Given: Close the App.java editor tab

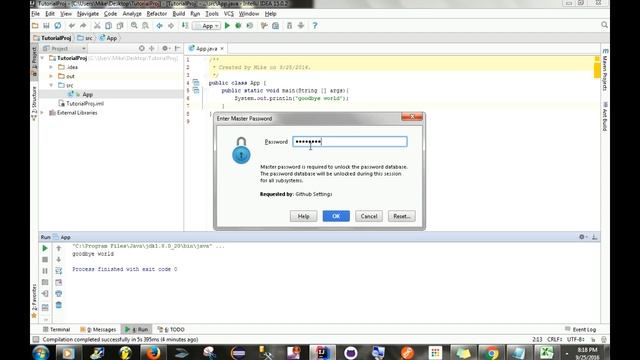Looking at the screenshot, I should 222,49.
